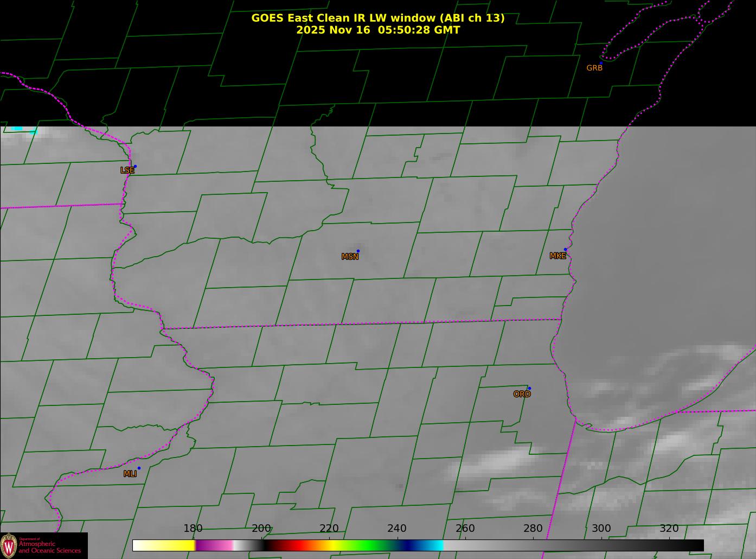The height and width of the screenshot is (559, 756).
Task: Pick the green section of the colorbar
Action: point(369,545)
